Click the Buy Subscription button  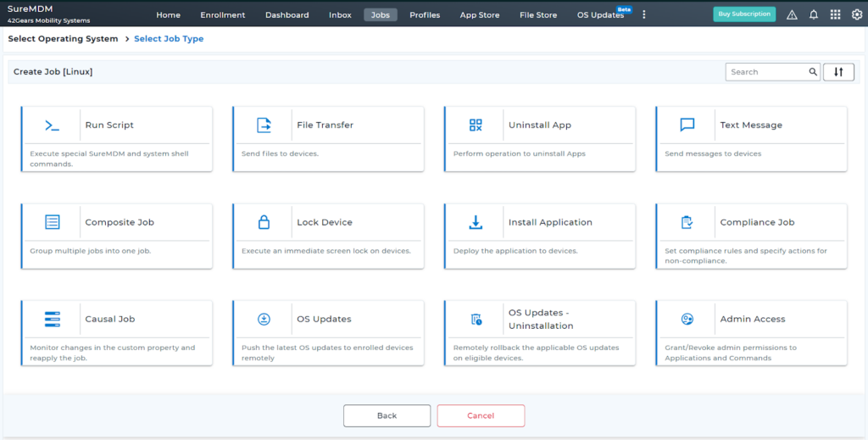coord(744,14)
